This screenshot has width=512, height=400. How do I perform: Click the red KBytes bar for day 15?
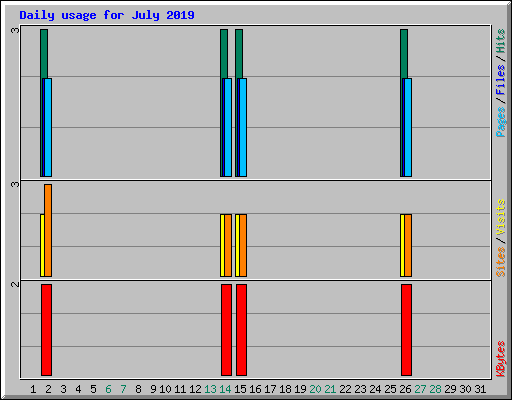tap(241, 330)
